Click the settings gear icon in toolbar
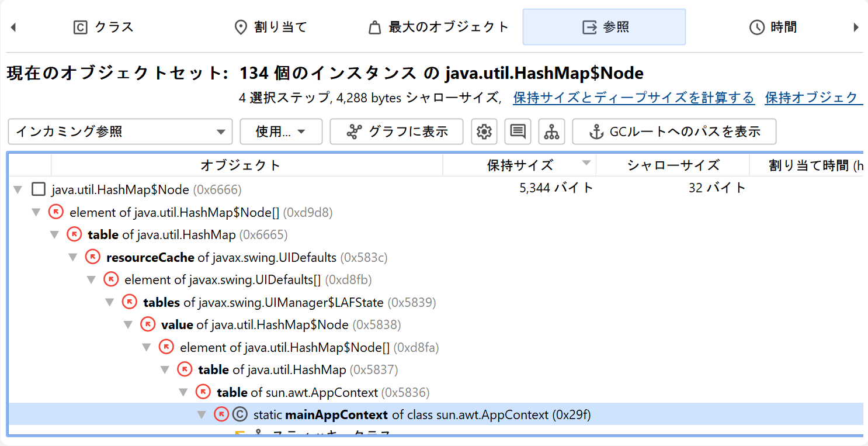This screenshot has height=446, width=868. [484, 132]
